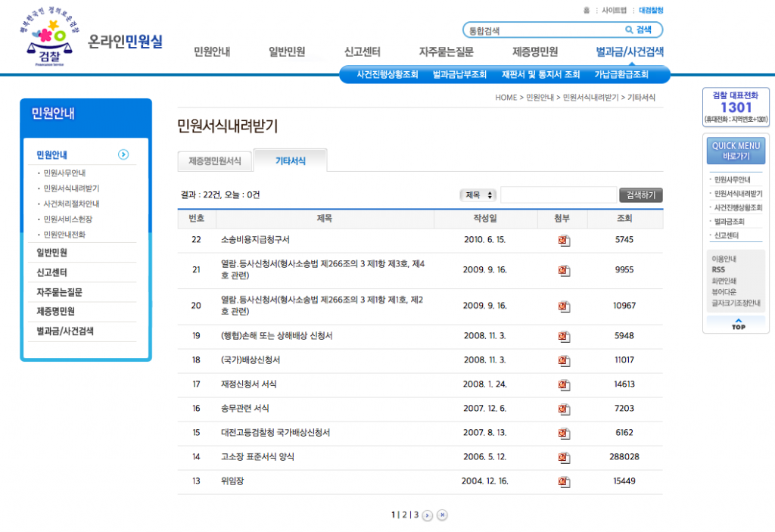Viewport: 775px width, 532px height.
Task: Click 뷰어다운 in quick menu
Action: (724, 291)
